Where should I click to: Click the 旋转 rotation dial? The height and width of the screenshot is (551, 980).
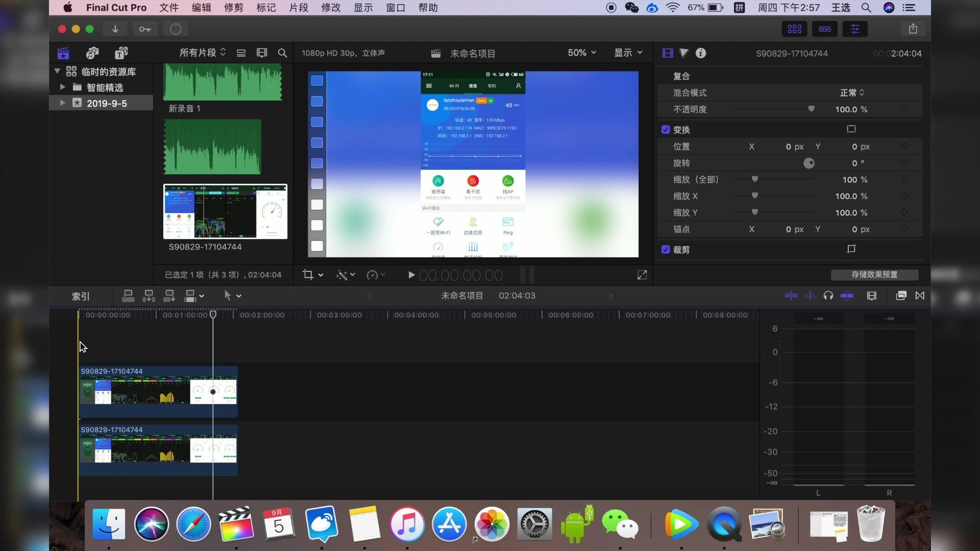(809, 163)
